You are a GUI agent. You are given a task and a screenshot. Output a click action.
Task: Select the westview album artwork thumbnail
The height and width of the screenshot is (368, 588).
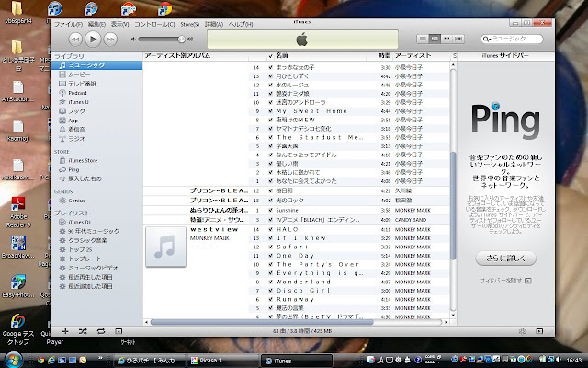pyautogui.click(x=165, y=247)
